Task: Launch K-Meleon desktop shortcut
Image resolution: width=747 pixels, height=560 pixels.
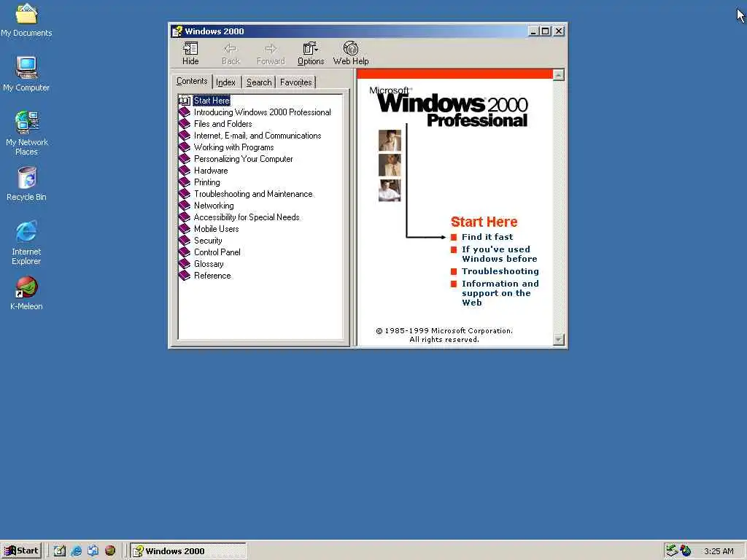Action: point(26,293)
